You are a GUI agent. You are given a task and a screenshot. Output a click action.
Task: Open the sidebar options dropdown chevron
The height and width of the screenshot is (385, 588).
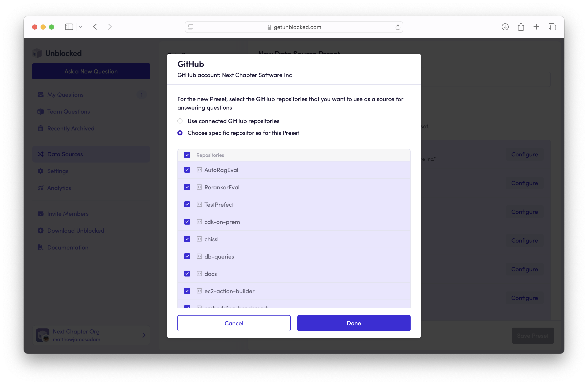click(x=80, y=27)
